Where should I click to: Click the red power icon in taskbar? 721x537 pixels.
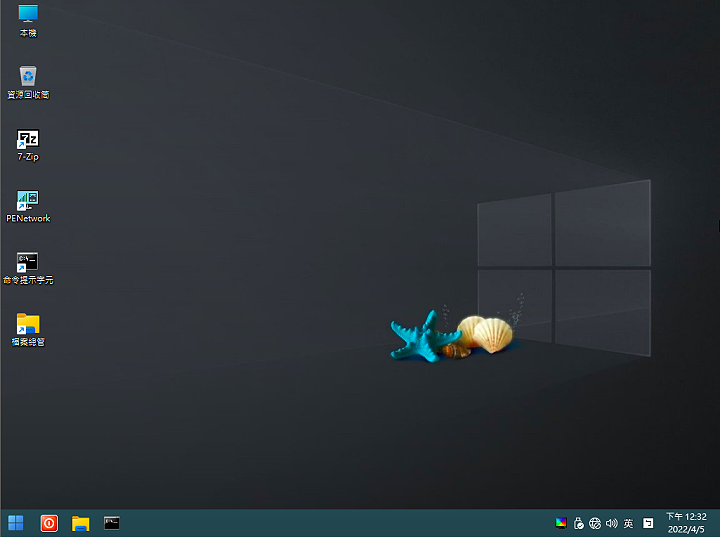tap(49, 523)
